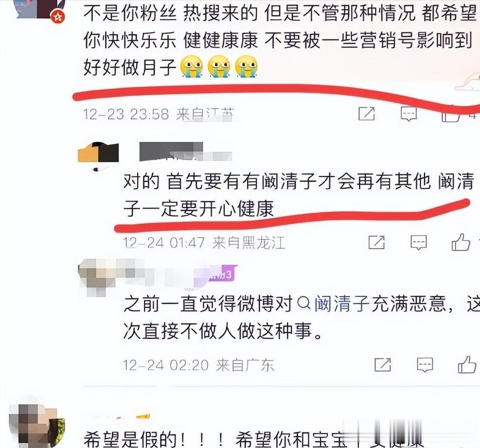Like the reply from 黑龙江

tap(461, 242)
